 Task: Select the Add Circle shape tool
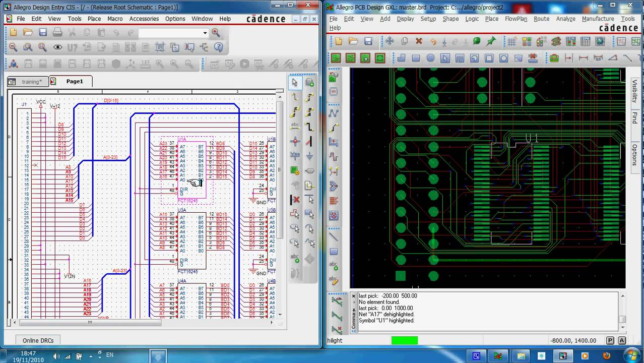click(x=430, y=58)
